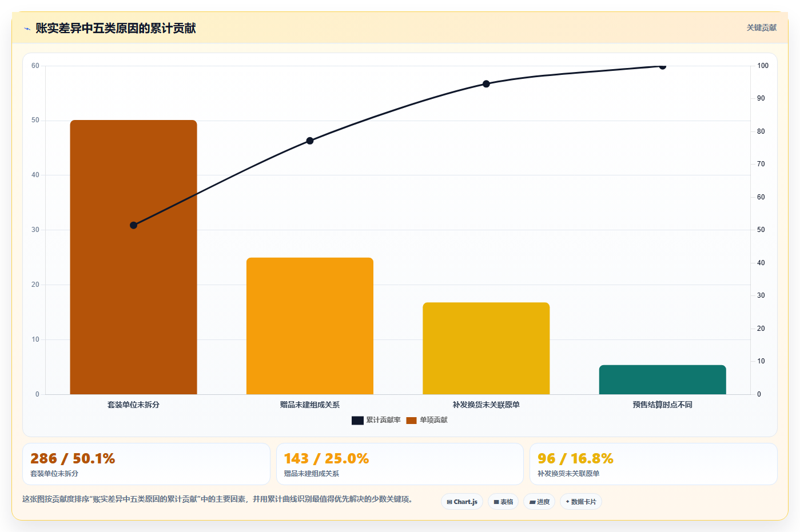Image resolution: width=800 pixels, height=532 pixels.
Task: Toggle the 单项贡献 legend swatch
Action: pyautogui.click(x=411, y=421)
